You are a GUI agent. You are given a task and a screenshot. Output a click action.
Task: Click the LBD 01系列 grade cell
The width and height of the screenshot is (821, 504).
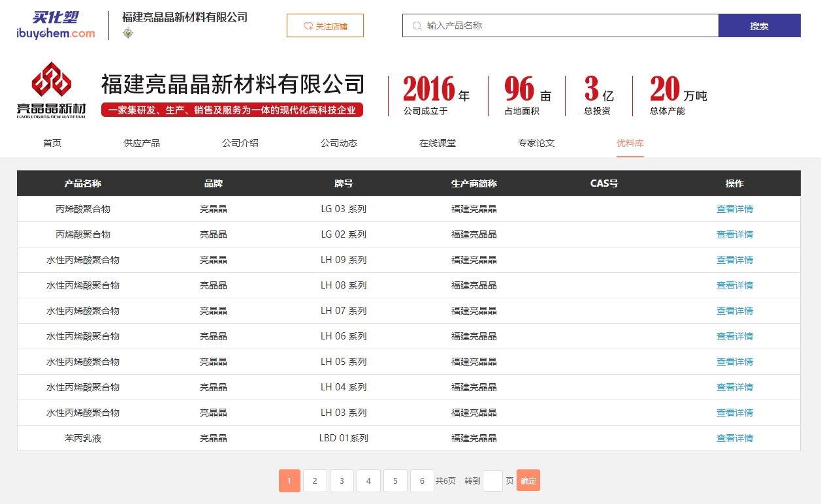(344, 438)
